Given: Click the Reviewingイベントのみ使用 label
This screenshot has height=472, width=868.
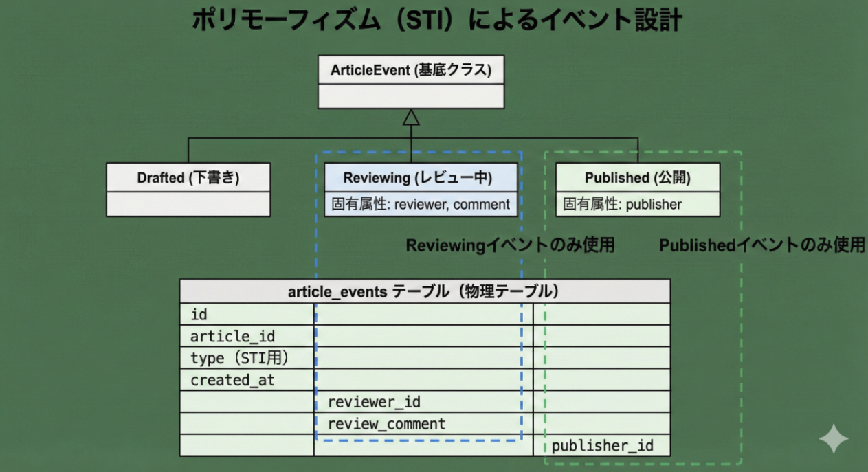Looking at the screenshot, I should click(511, 245).
